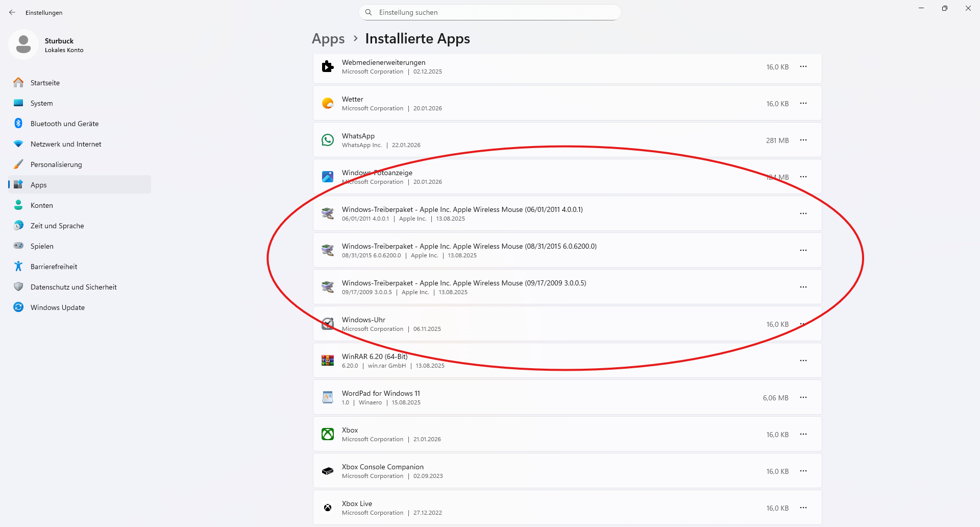Click the WinRAR app icon
Image resolution: width=980 pixels, height=527 pixels.
pyautogui.click(x=328, y=361)
